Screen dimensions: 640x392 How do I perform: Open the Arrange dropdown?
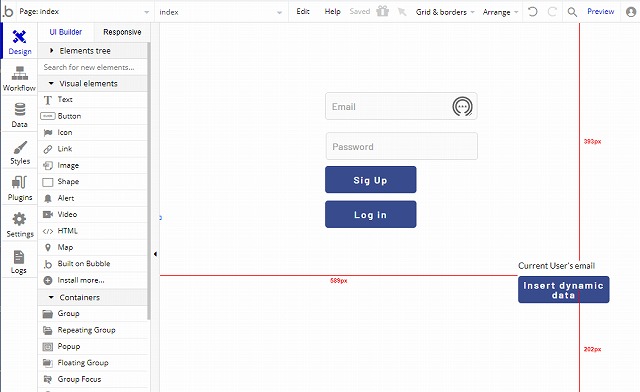500,12
